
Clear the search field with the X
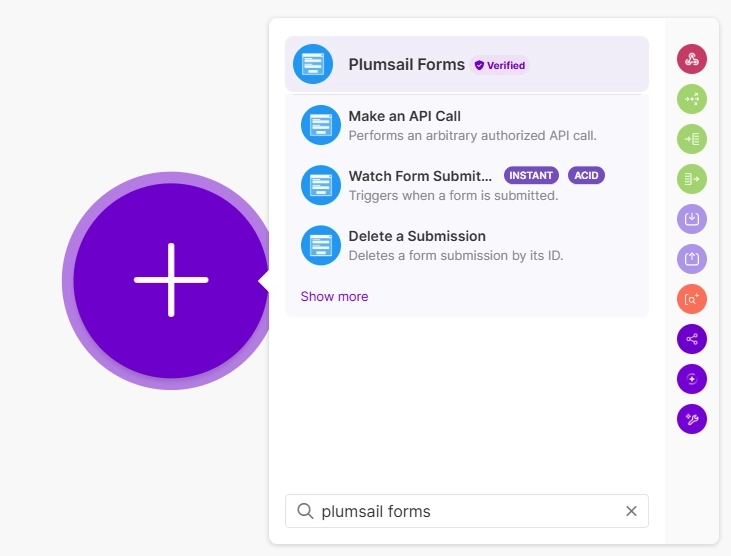click(x=631, y=511)
